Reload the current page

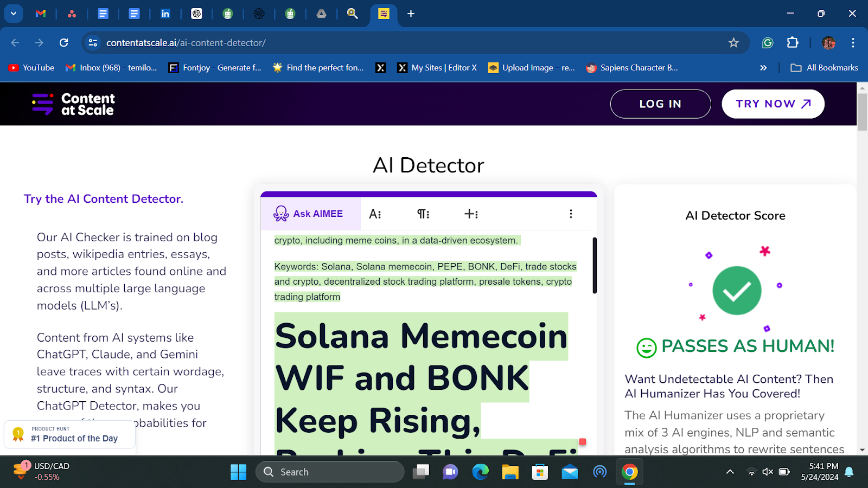point(63,43)
